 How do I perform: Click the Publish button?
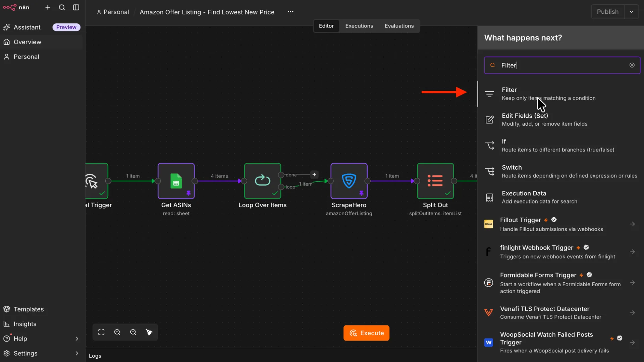tap(607, 12)
